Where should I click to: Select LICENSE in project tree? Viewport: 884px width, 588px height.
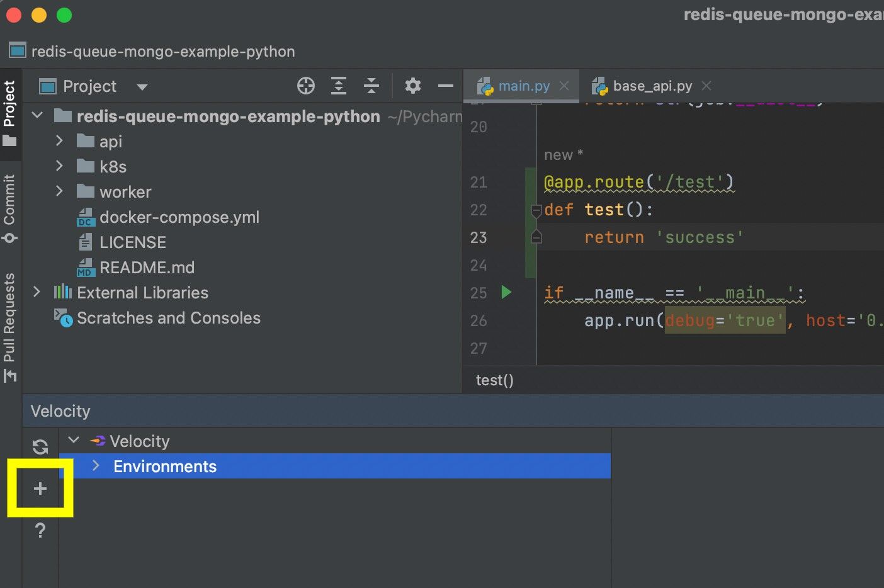tap(133, 242)
